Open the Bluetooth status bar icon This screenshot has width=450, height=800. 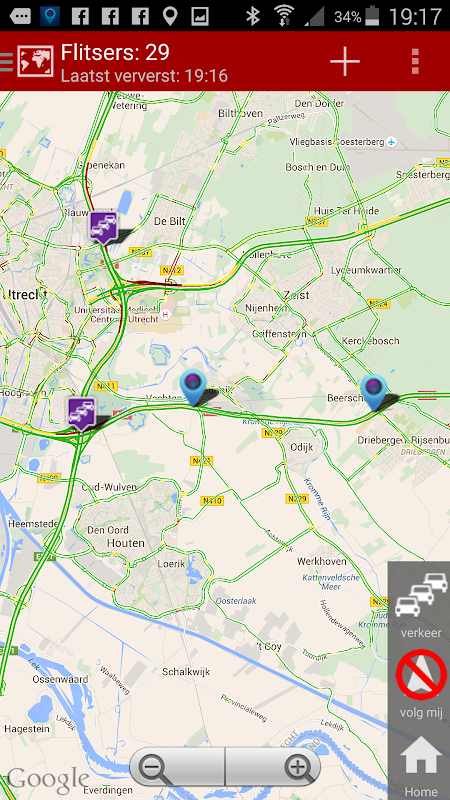(x=253, y=16)
